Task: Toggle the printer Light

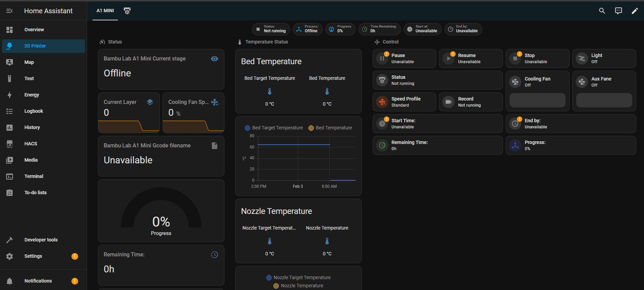Action: point(582,58)
